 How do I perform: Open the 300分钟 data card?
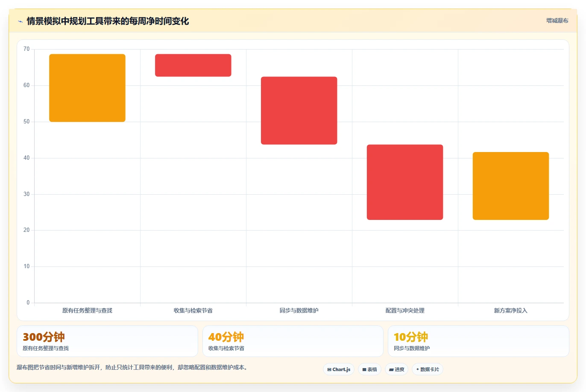[x=107, y=341]
